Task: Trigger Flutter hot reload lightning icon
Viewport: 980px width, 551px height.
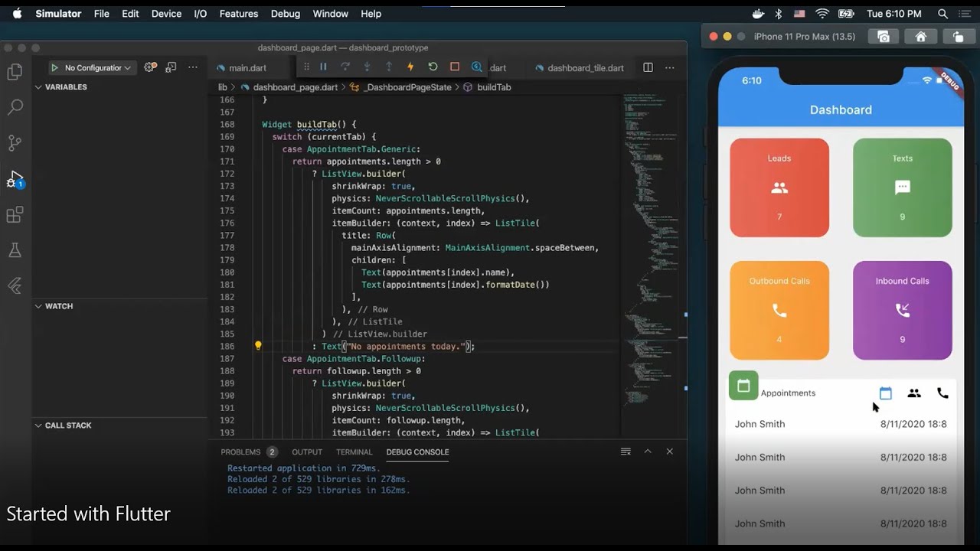Action: 410,67
